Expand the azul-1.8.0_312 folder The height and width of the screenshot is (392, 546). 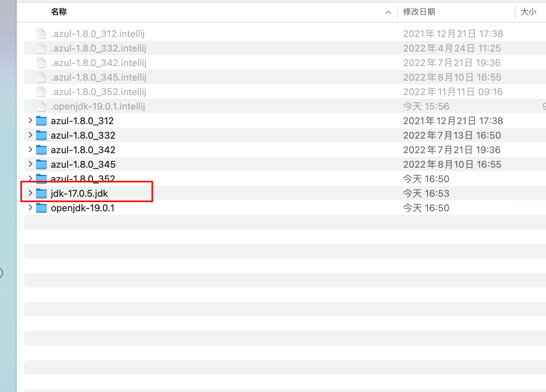click(30, 121)
